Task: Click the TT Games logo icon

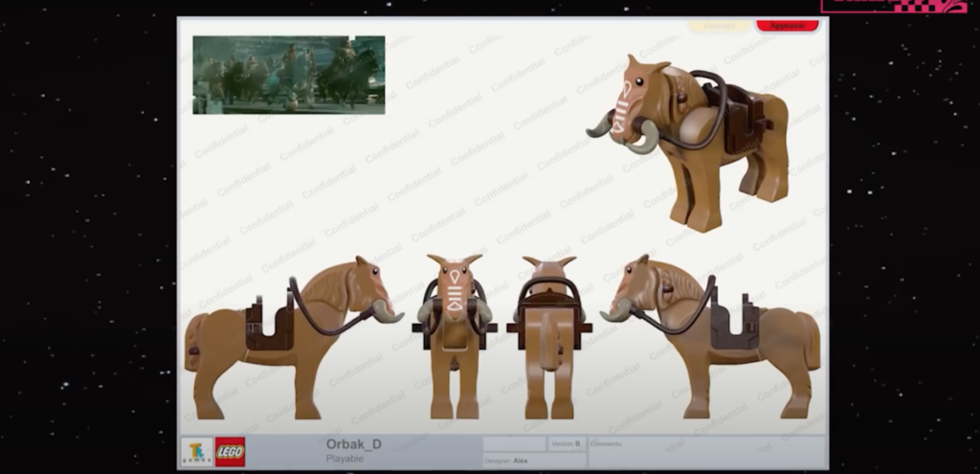Action: [x=197, y=451]
